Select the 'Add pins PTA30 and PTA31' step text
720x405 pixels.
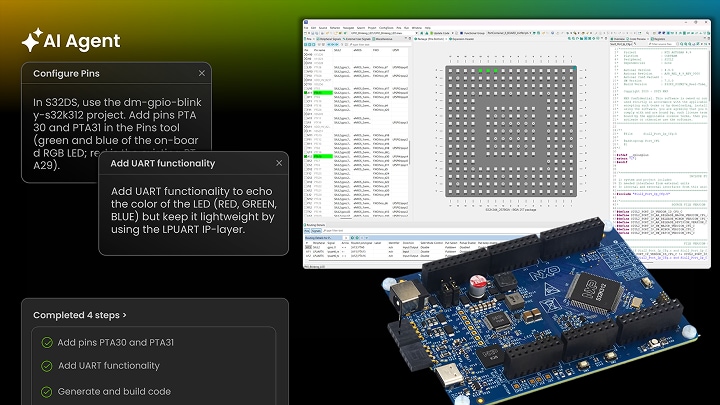tap(116, 342)
